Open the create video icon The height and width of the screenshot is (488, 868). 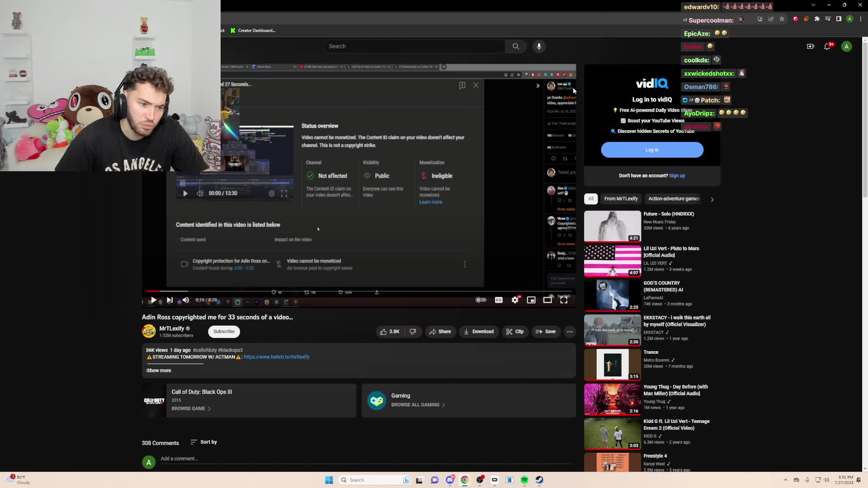click(811, 47)
